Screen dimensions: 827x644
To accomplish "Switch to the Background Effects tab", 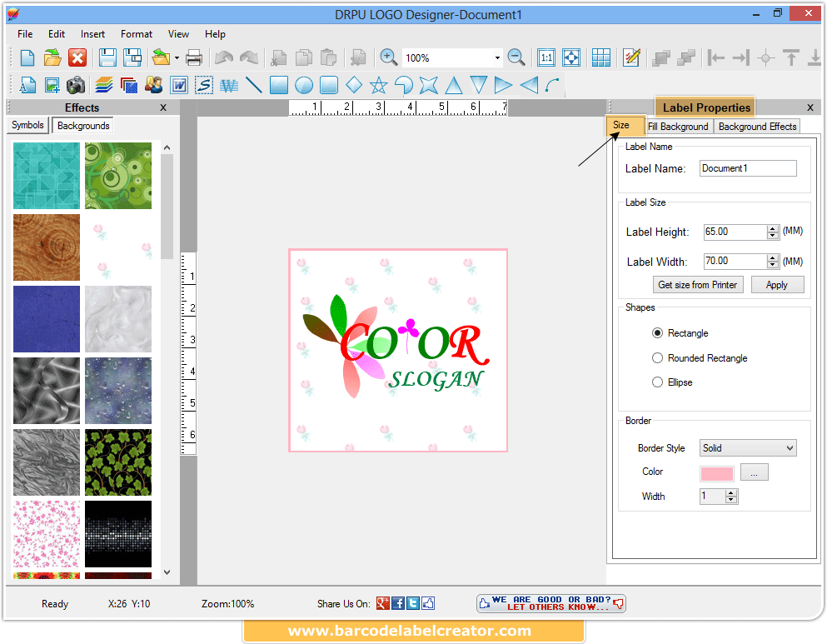I will (757, 127).
